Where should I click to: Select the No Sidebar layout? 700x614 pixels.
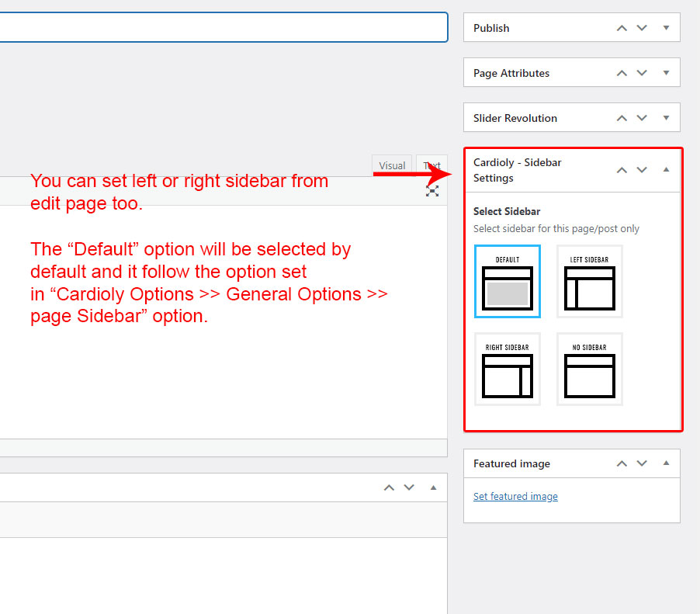[x=590, y=369]
